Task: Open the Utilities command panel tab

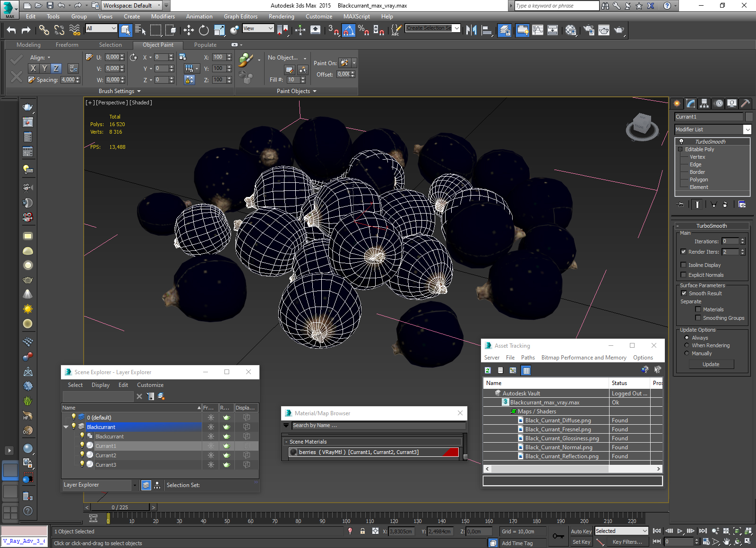Action: (x=745, y=103)
